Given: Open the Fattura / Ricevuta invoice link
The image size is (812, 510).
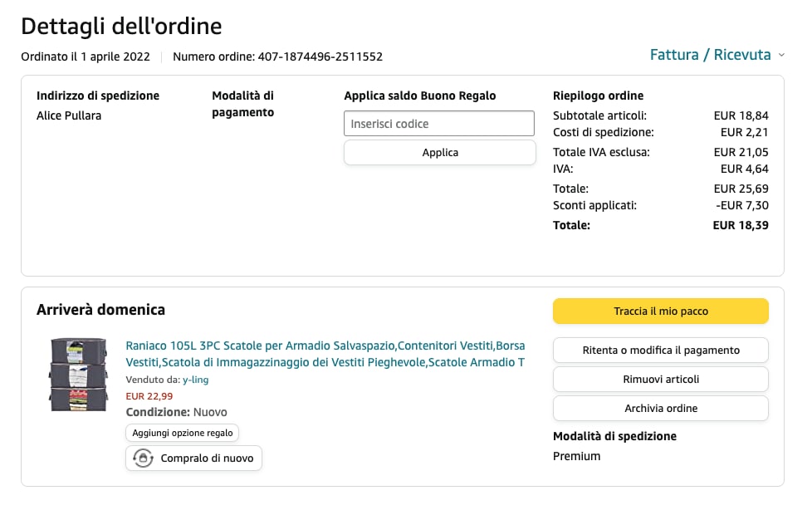Looking at the screenshot, I should coord(710,55).
